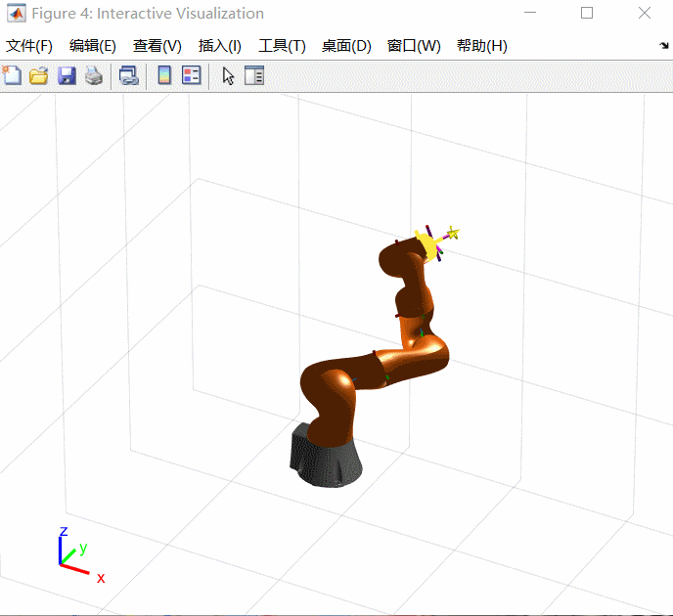Close the Figure 4 window
Screen dimensions: 673x616
tap(645, 13)
